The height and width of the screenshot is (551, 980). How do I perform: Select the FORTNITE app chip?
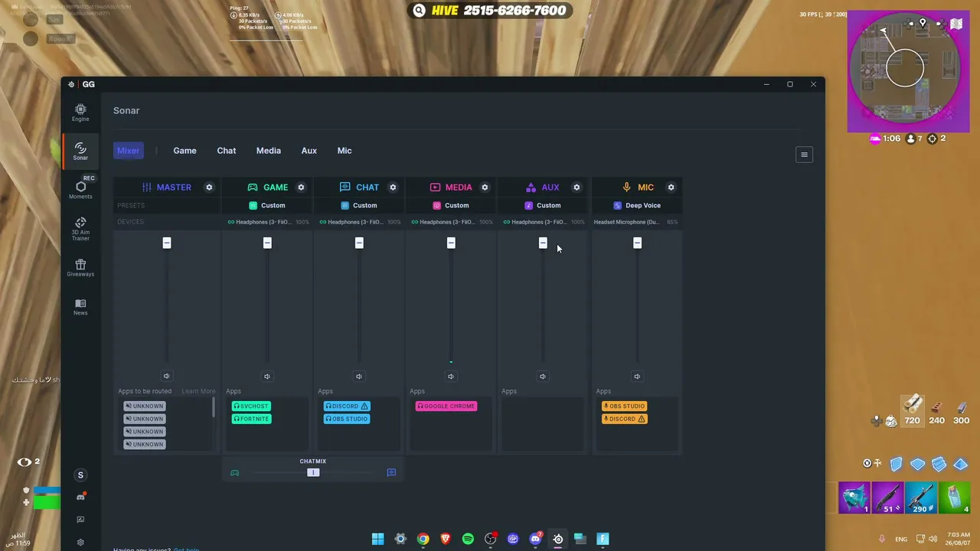click(251, 419)
